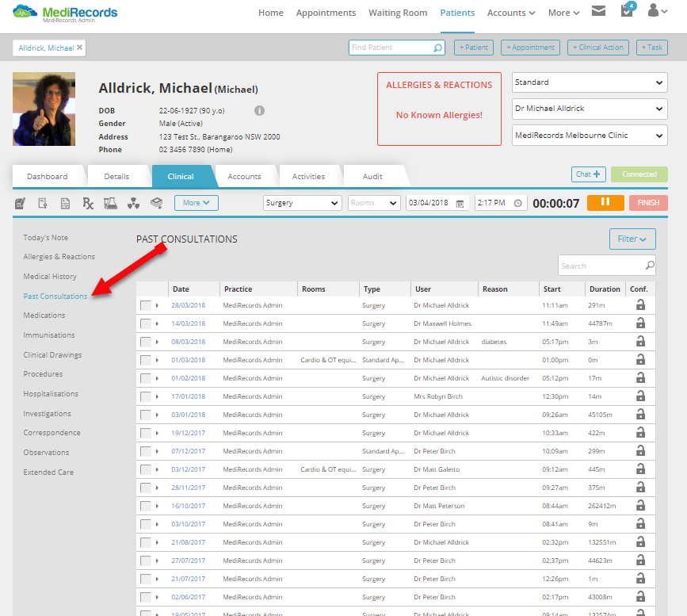Screen dimensions: 687x616
Task: Expand the 28/11/2017 consultation row
Action: 157,488
